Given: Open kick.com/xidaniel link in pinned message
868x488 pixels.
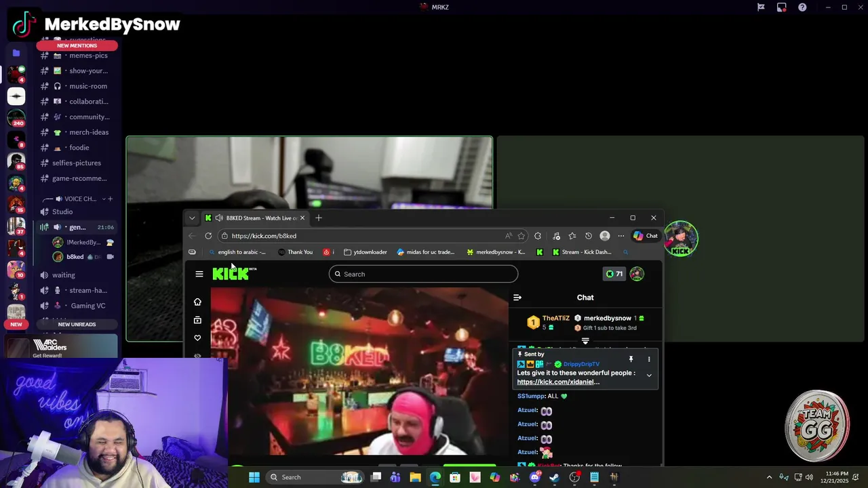Looking at the screenshot, I should point(558,382).
